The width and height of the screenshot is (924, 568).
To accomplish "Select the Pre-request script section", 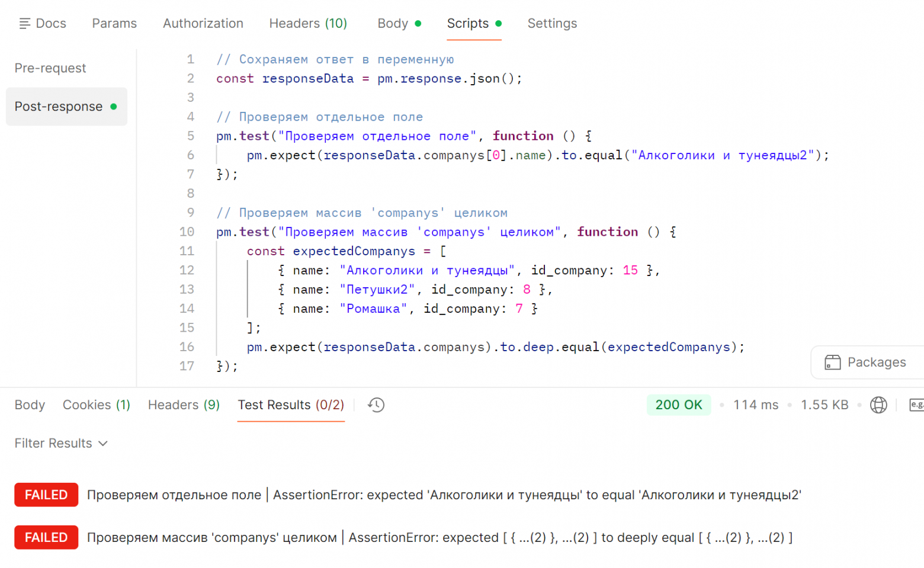I will pos(50,68).
